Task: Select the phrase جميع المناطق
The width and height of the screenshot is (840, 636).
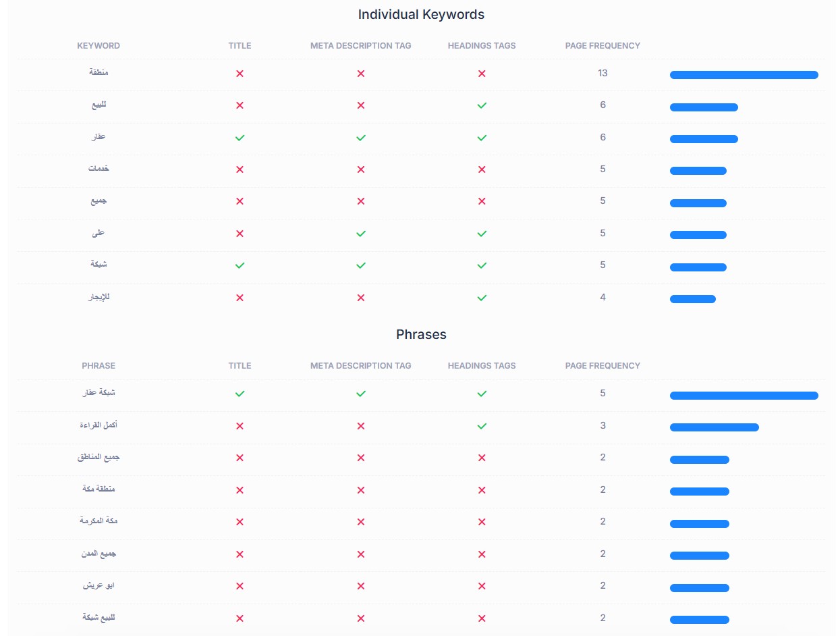Action: (99, 457)
